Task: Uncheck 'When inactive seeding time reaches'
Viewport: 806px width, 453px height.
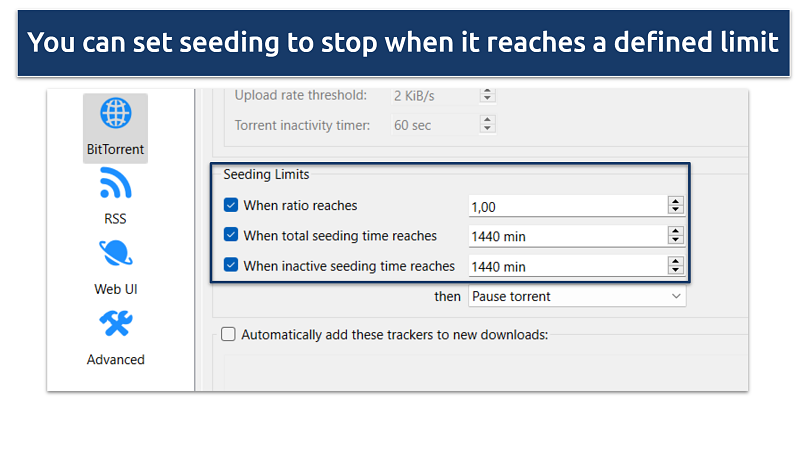Action: pyautogui.click(x=232, y=266)
